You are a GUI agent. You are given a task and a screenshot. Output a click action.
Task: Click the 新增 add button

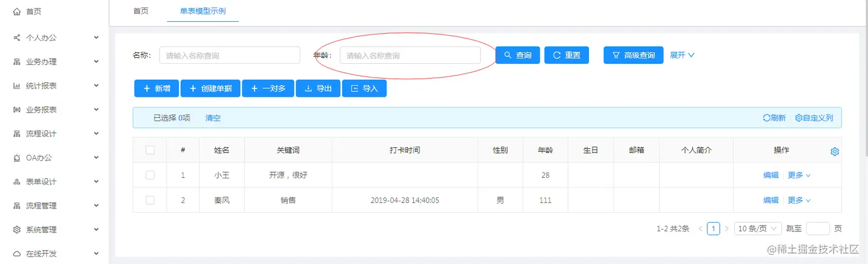(x=157, y=89)
